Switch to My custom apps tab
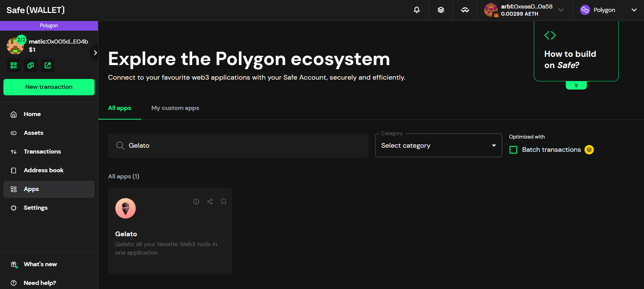Image resolution: width=644 pixels, height=289 pixels. click(175, 108)
